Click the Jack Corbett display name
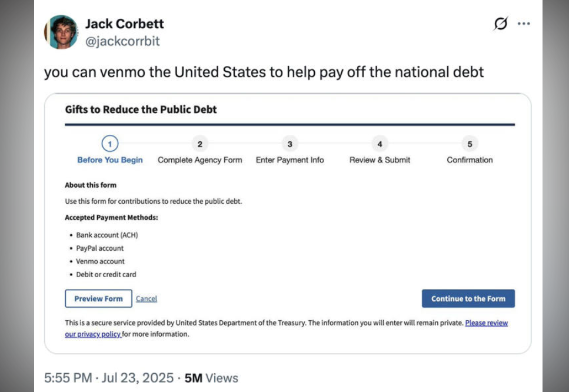 coord(124,24)
